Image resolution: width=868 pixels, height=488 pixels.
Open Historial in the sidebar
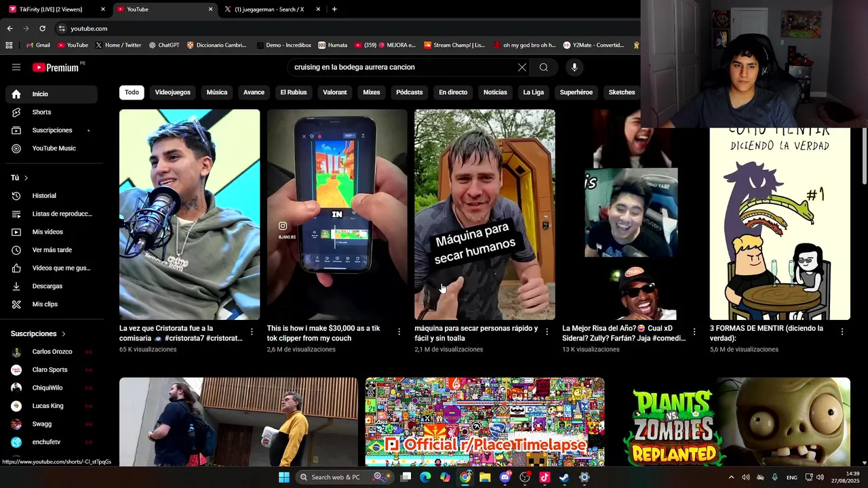click(x=52, y=196)
